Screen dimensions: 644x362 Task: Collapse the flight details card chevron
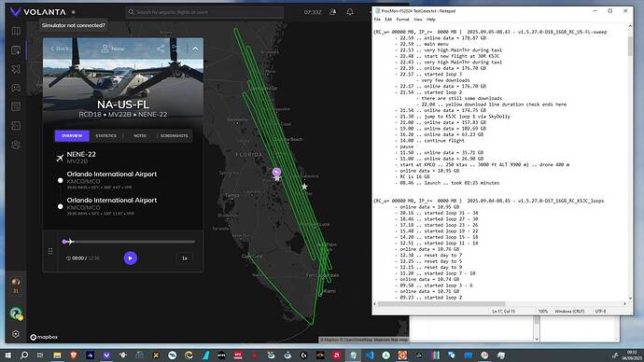click(x=195, y=49)
